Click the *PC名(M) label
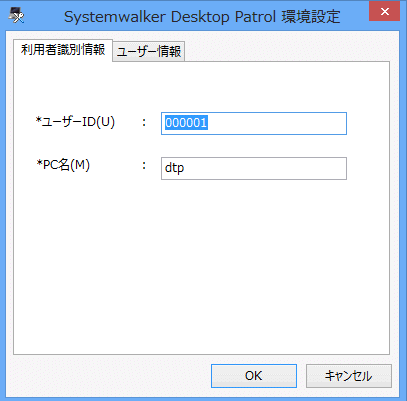 [x=63, y=165]
